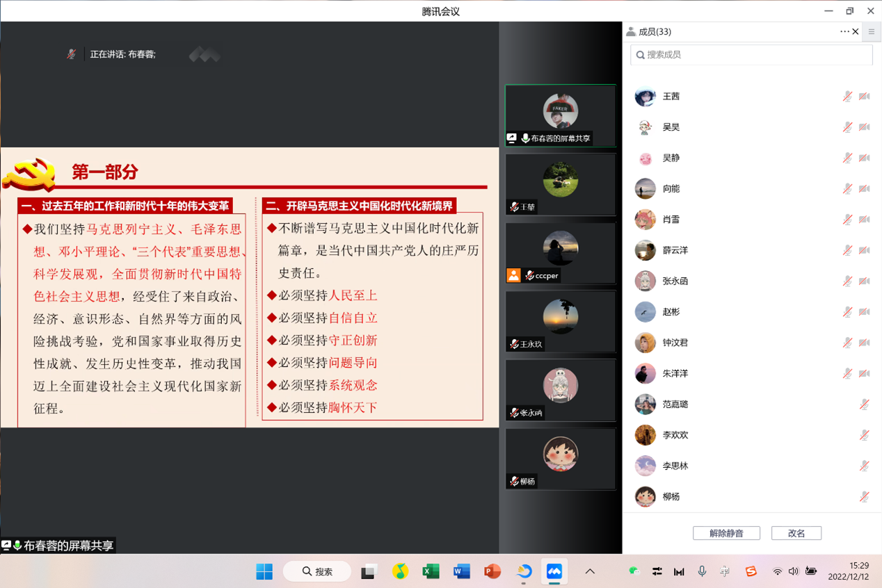The width and height of the screenshot is (882, 588).
Task: Click the 解除静音 unmute button
Action: (726, 533)
